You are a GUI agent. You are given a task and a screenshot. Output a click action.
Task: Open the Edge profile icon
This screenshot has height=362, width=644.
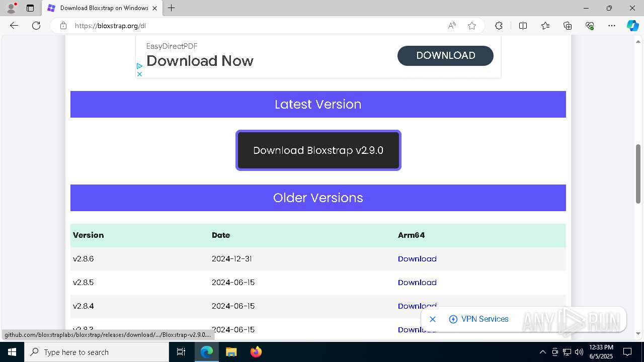point(11,8)
